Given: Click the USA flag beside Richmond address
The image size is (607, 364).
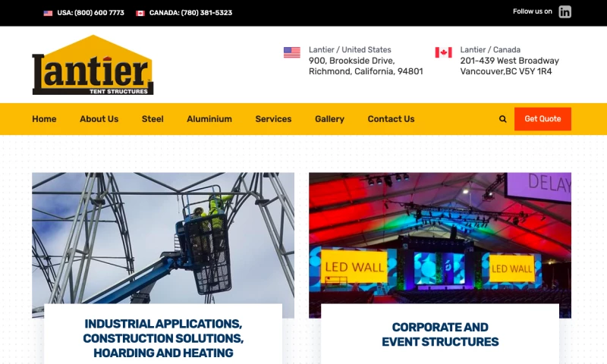Looking at the screenshot, I should pos(292,52).
